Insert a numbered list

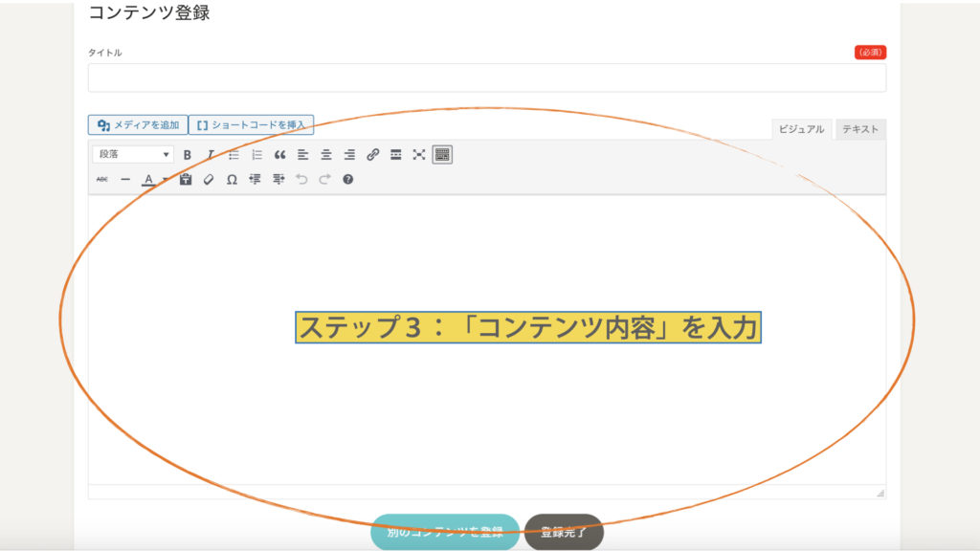click(x=256, y=155)
